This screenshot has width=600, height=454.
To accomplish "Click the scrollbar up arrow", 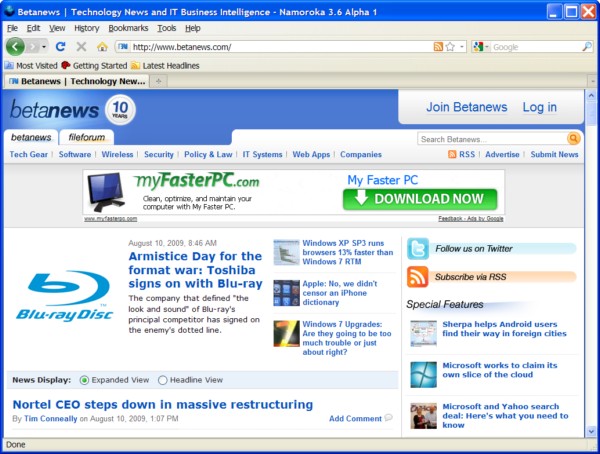I will [591, 95].
